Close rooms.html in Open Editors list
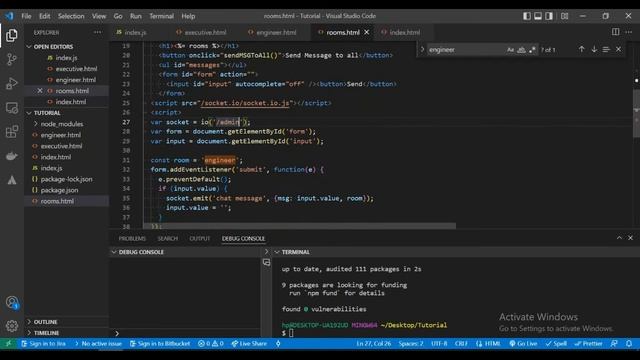The width and height of the screenshot is (640, 360). 40,91
